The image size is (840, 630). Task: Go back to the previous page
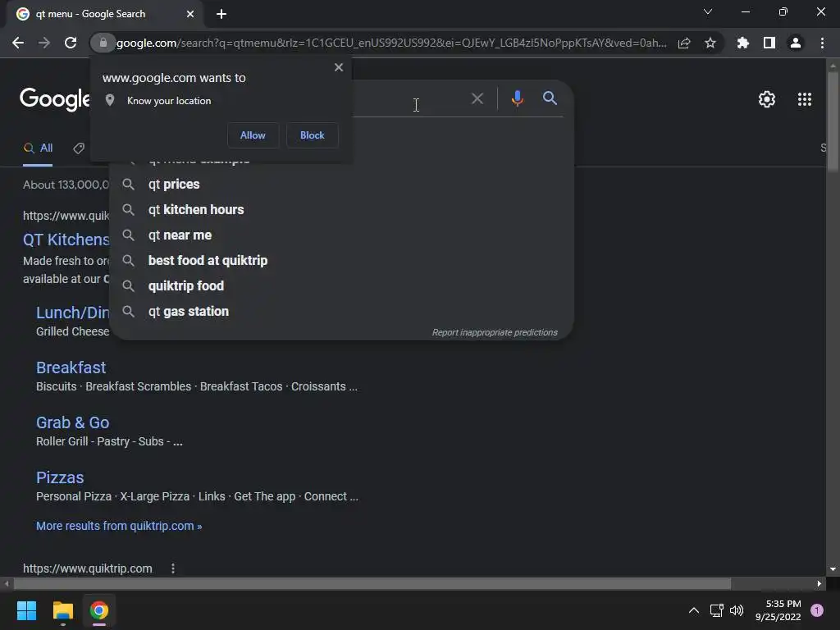18,43
